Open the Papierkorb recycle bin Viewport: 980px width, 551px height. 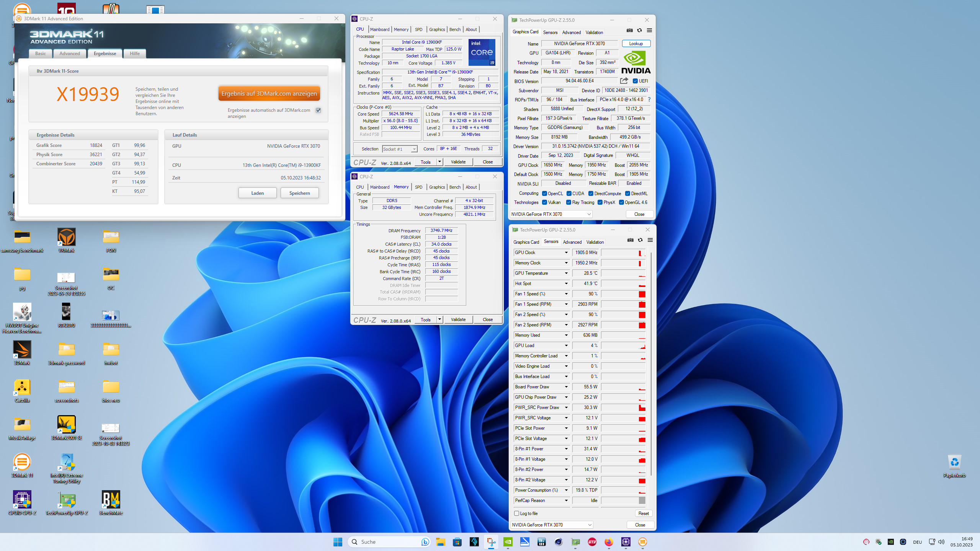pyautogui.click(x=954, y=466)
